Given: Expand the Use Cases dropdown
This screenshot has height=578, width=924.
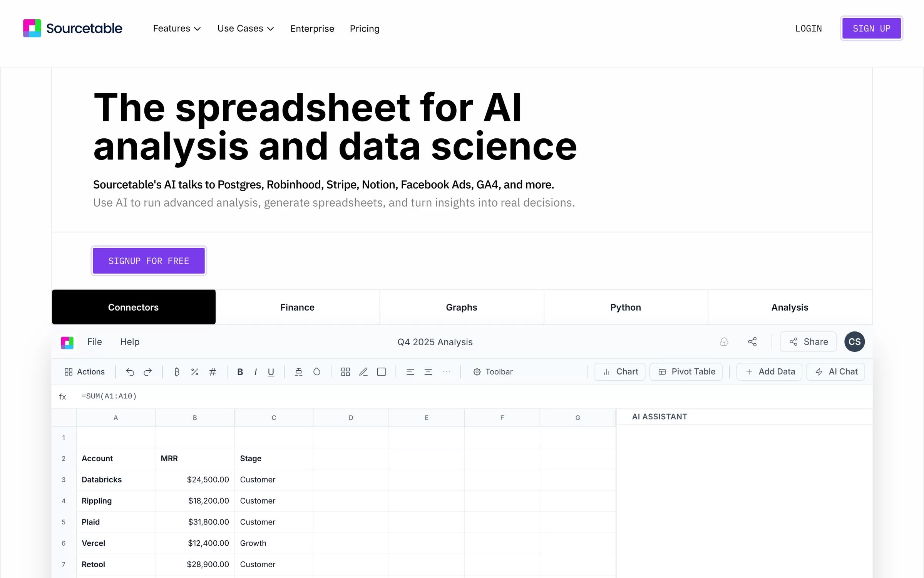Looking at the screenshot, I should click(246, 29).
